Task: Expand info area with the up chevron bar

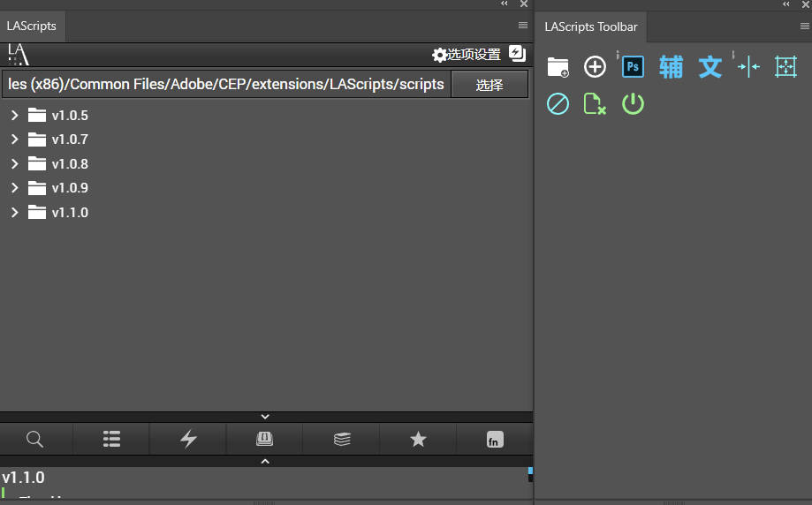Action: [x=265, y=461]
